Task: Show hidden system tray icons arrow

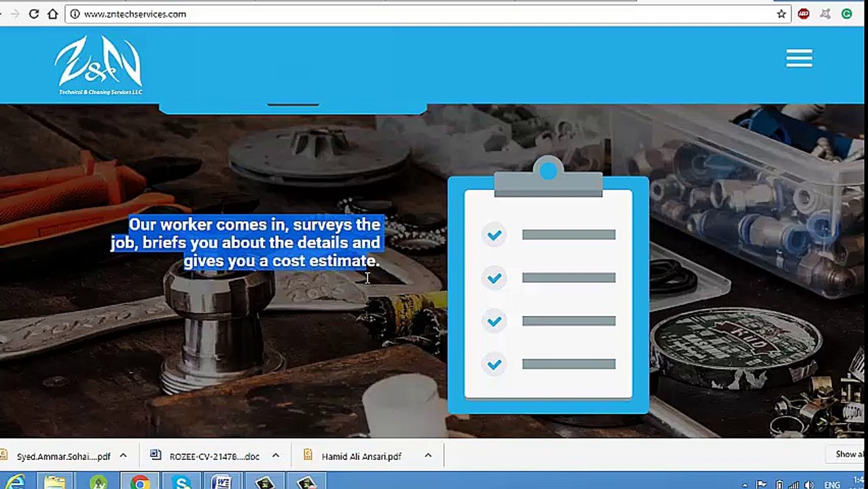Action: click(746, 484)
